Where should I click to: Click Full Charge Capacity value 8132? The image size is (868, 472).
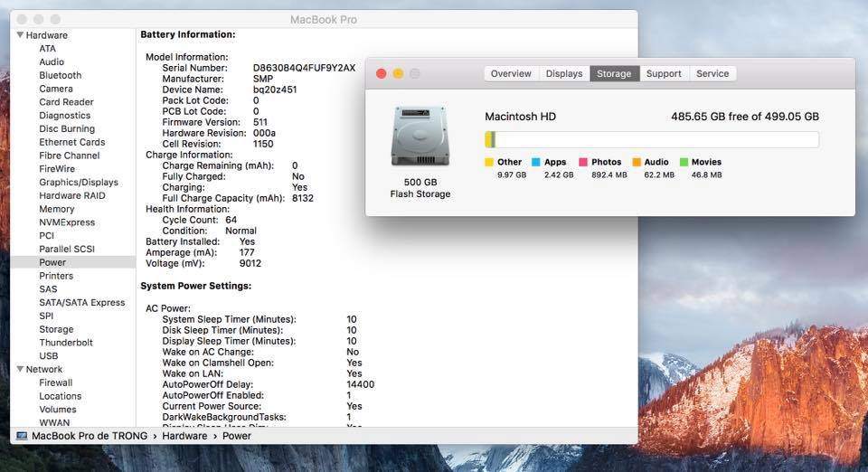(x=303, y=198)
